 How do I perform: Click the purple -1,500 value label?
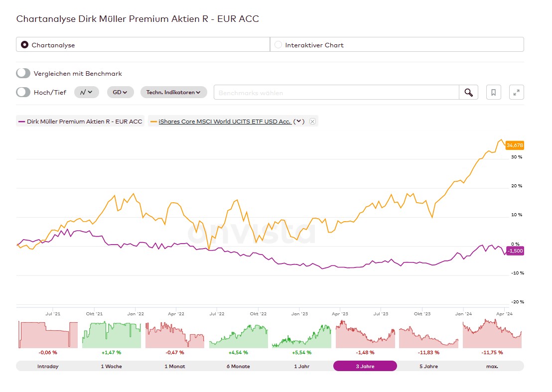[x=515, y=251]
